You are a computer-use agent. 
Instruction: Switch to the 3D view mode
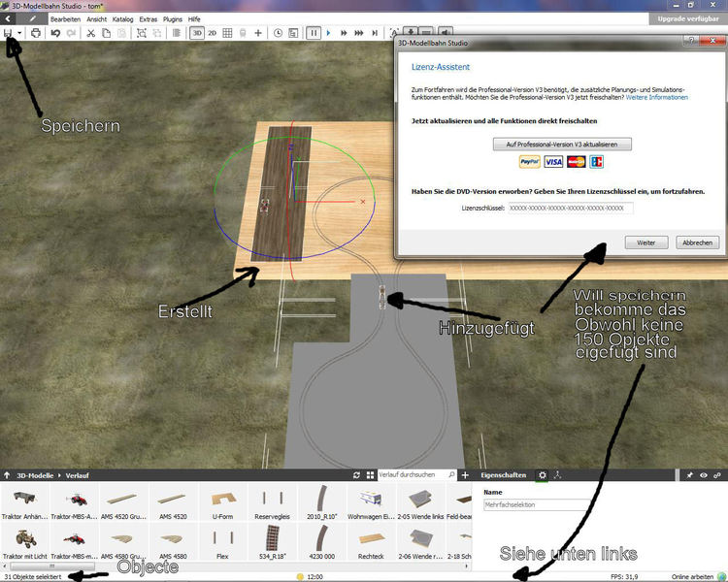click(197, 33)
